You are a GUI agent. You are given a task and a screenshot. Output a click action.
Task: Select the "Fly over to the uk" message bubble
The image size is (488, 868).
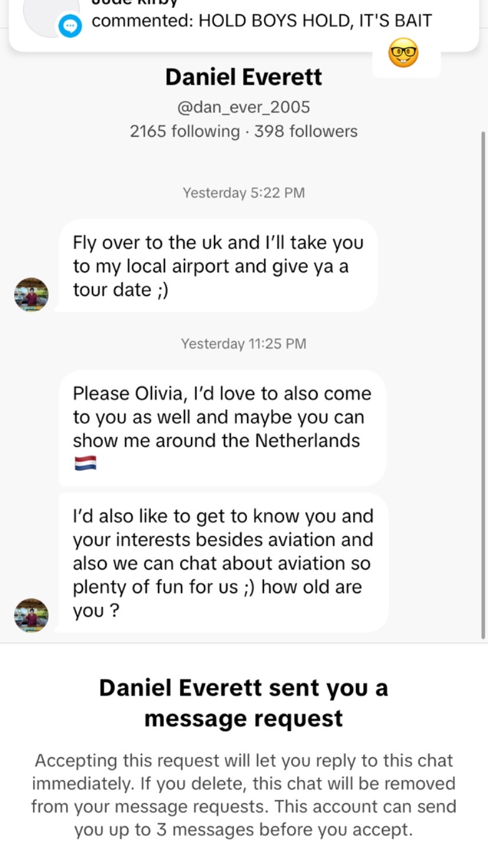[x=218, y=266]
